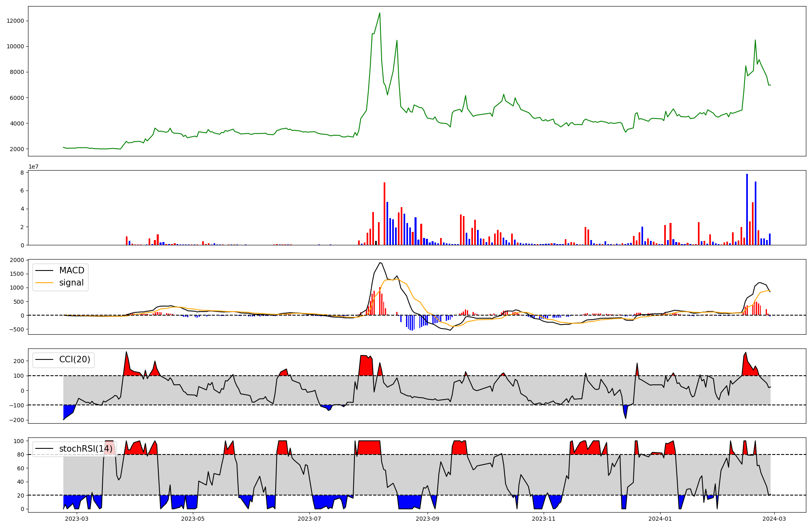Click the orange signal legend entry
Screen dimensions: 812x528
71,283
